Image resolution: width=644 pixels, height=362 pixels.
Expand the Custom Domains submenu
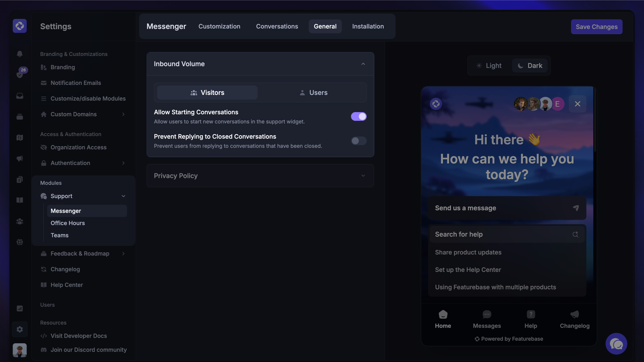coord(123,114)
